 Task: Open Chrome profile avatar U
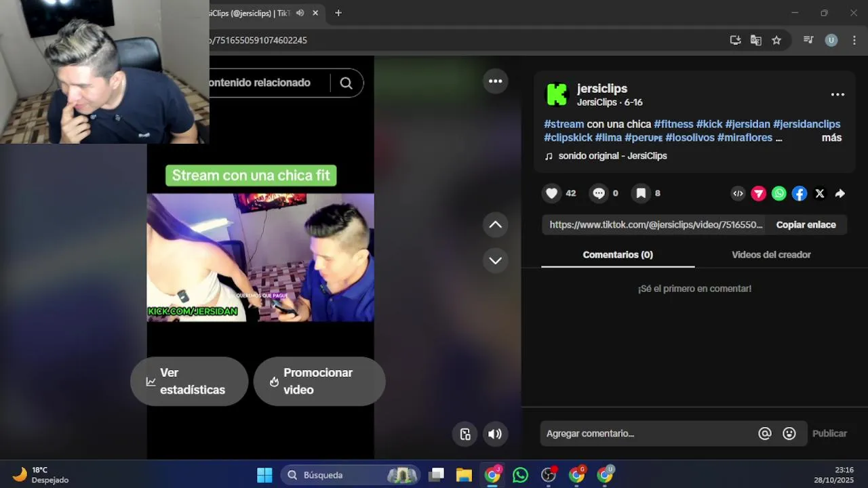pos(831,40)
